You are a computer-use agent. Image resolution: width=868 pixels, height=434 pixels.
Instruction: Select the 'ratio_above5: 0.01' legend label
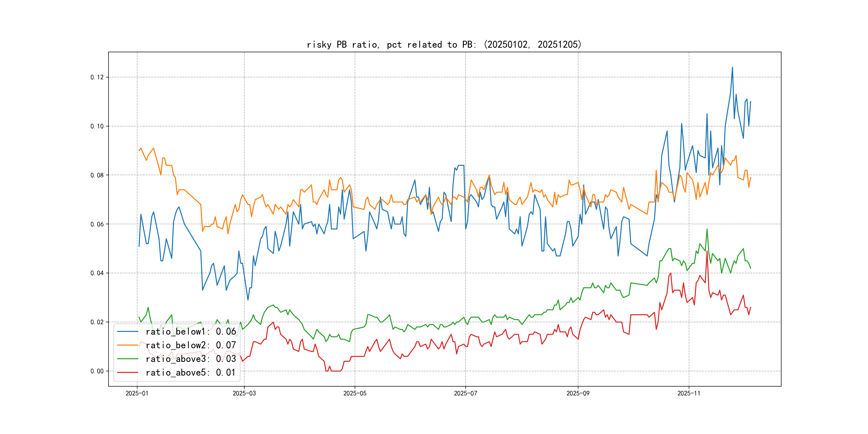point(191,372)
